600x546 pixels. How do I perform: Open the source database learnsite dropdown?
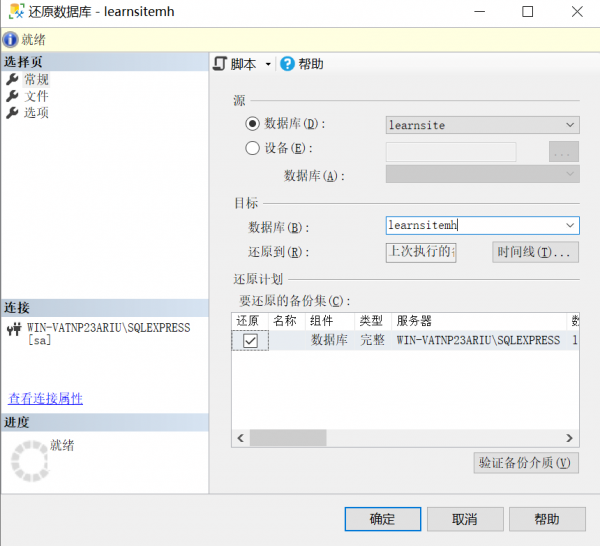click(570, 125)
